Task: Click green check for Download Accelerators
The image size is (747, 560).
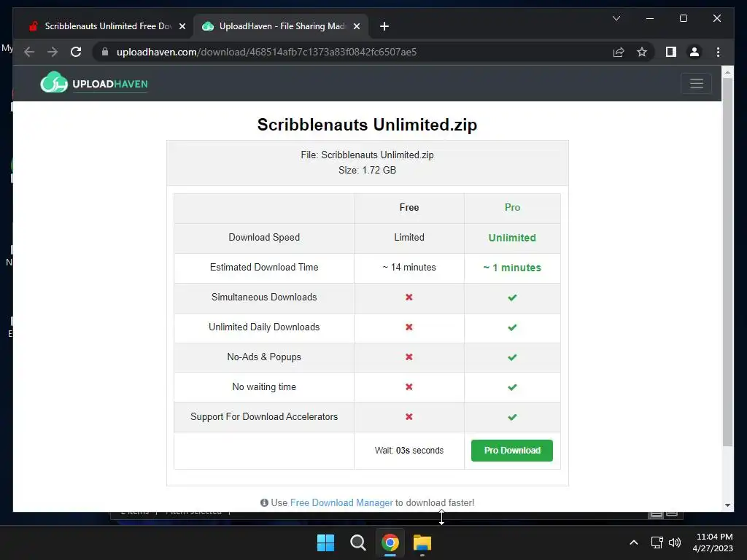Action: (512, 417)
